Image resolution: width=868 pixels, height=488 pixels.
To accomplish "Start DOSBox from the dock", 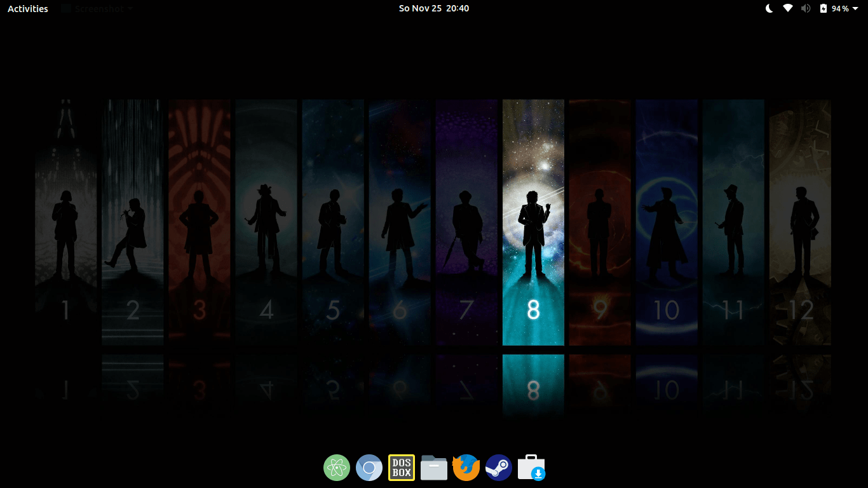I will 402,468.
